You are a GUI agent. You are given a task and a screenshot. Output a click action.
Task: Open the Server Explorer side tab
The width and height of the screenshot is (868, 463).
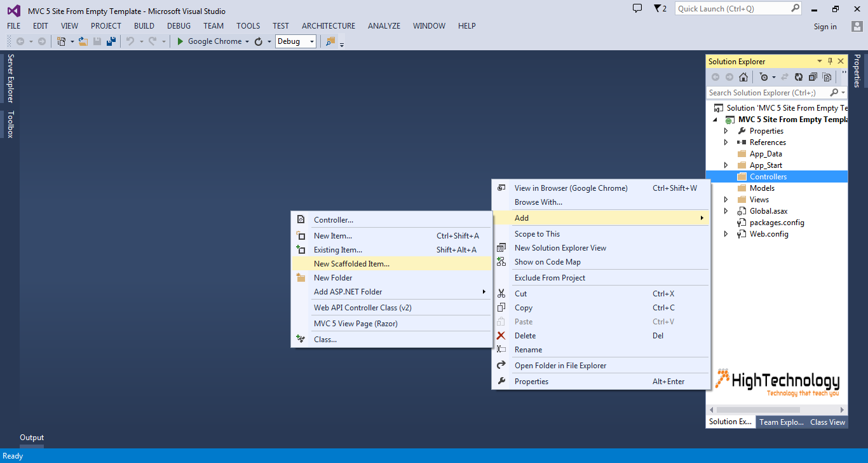coord(10,78)
